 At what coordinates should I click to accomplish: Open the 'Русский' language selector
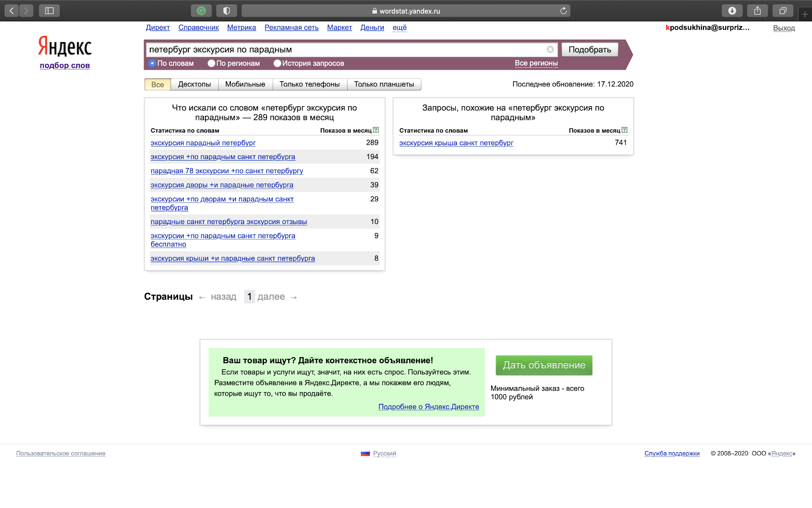tap(385, 454)
